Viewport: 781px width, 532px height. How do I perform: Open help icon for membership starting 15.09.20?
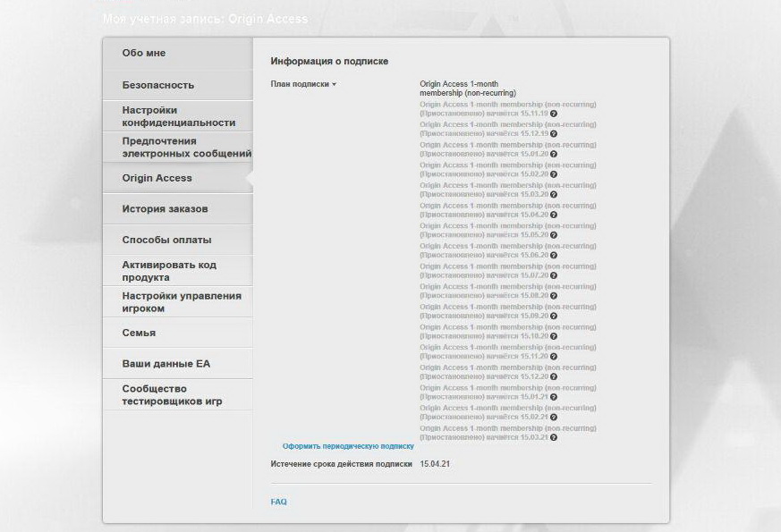pyautogui.click(x=554, y=316)
